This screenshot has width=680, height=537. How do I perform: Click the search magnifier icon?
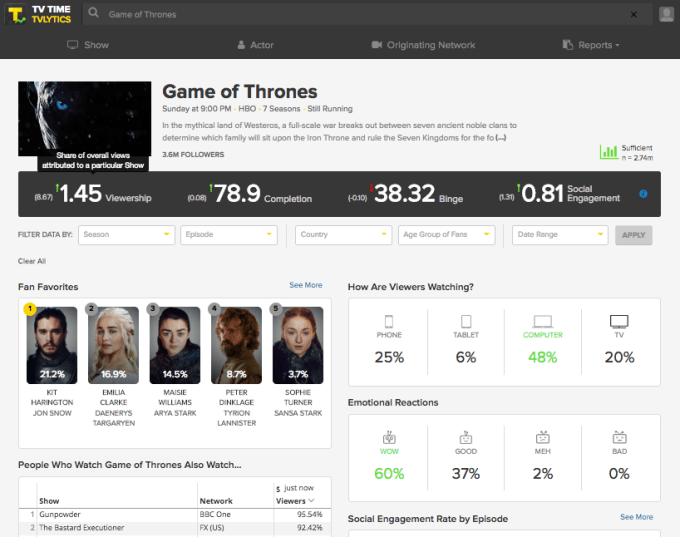(93, 13)
